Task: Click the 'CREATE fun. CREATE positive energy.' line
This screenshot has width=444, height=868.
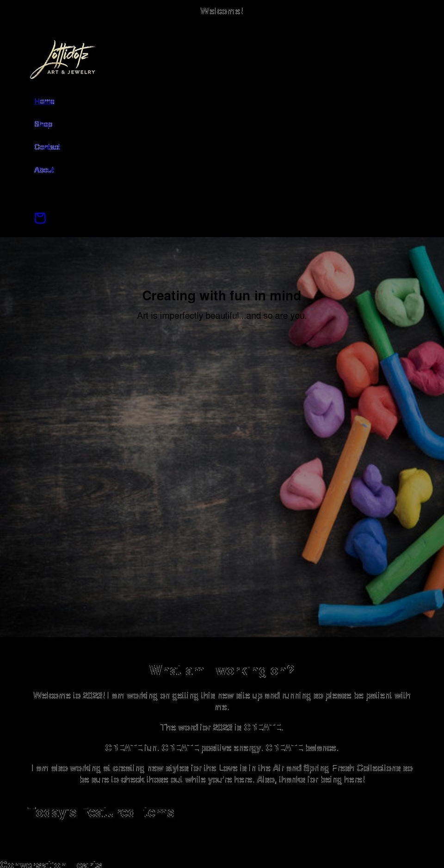Action: click(222, 748)
